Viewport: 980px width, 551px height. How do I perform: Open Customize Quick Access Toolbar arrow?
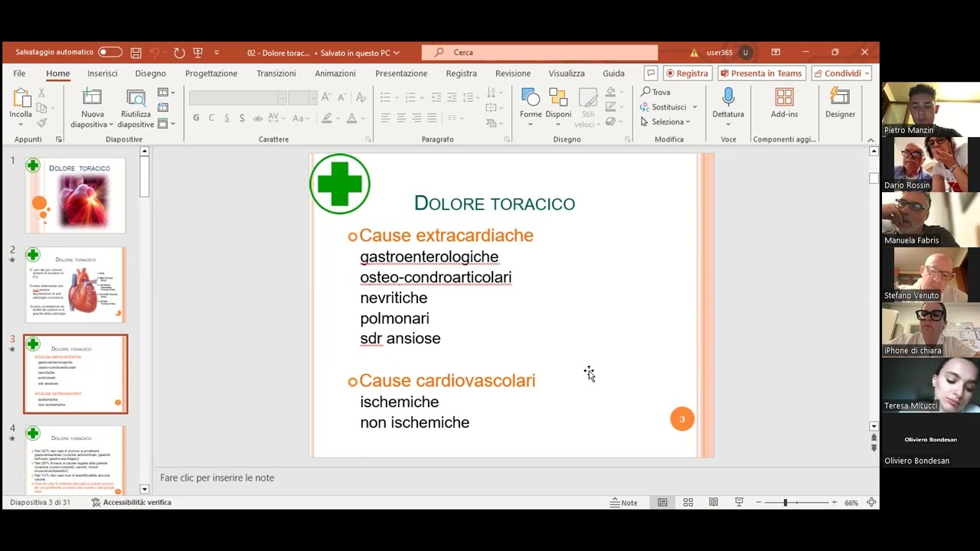[x=217, y=53]
